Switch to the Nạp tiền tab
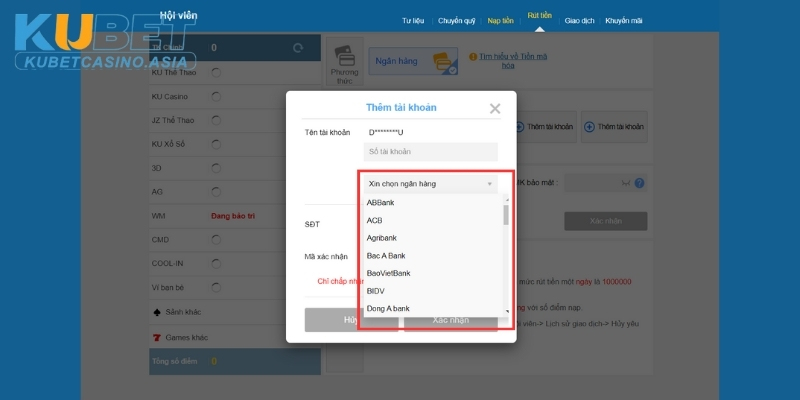The width and height of the screenshot is (800, 400). point(501,21)
